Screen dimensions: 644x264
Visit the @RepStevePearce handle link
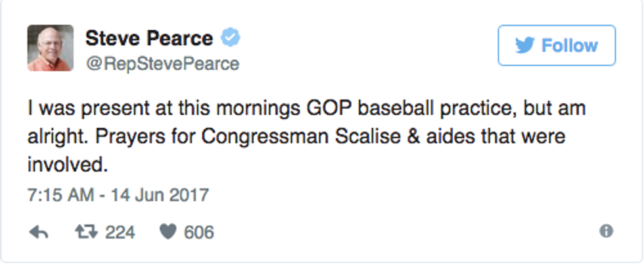click(162, 64)
